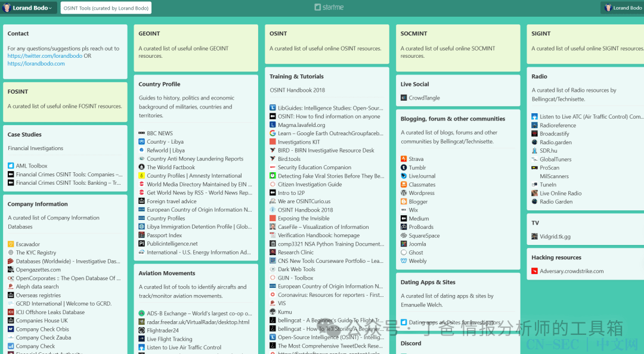Click the Bird.tools favicon
644x354 pixels.
(273, 159)
